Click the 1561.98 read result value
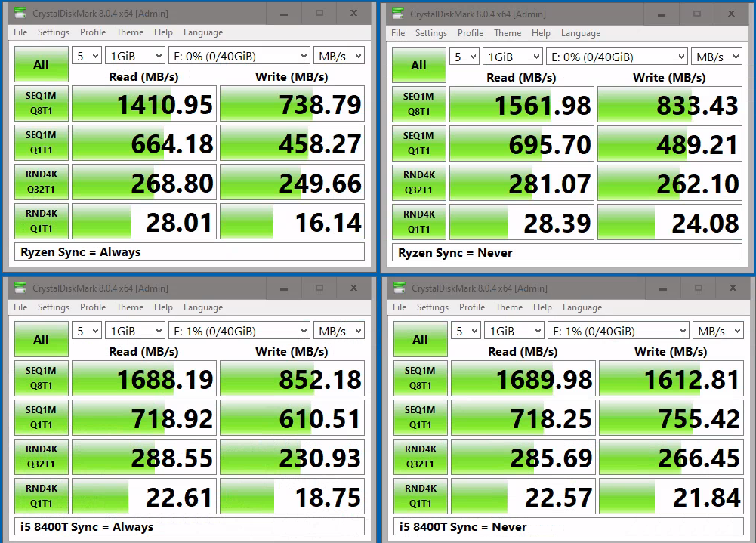 pos(522,104)
